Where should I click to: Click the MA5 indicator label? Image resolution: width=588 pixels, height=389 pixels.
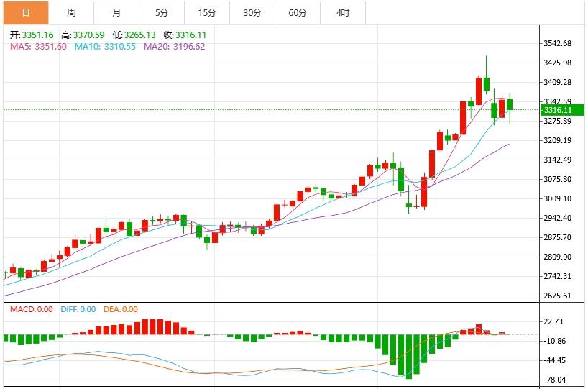[37, 47]
